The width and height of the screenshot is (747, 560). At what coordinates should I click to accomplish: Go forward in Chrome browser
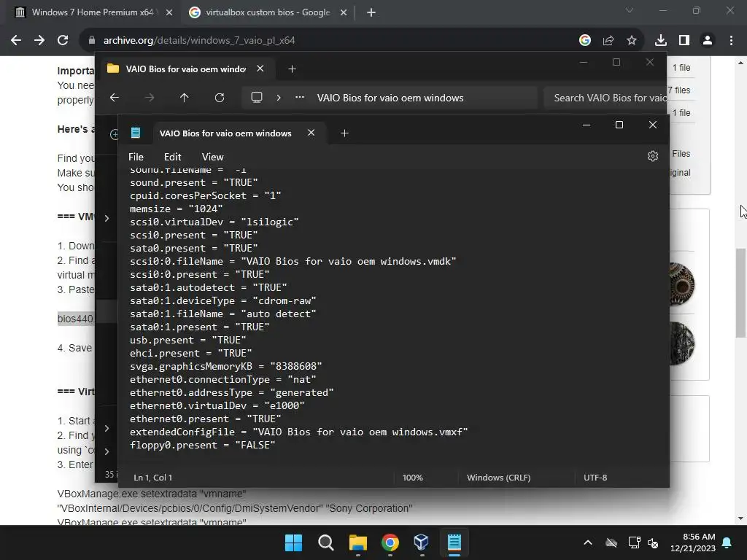coord(39,41)
